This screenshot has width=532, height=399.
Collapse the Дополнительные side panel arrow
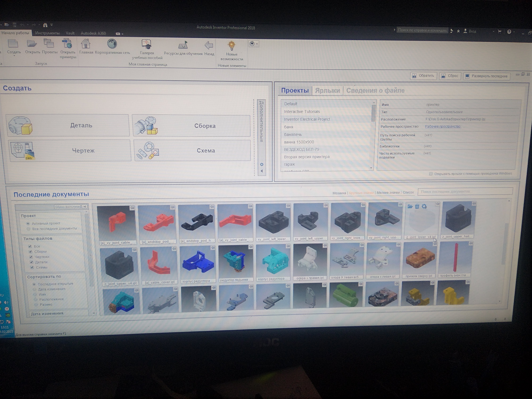pos(262,171)
